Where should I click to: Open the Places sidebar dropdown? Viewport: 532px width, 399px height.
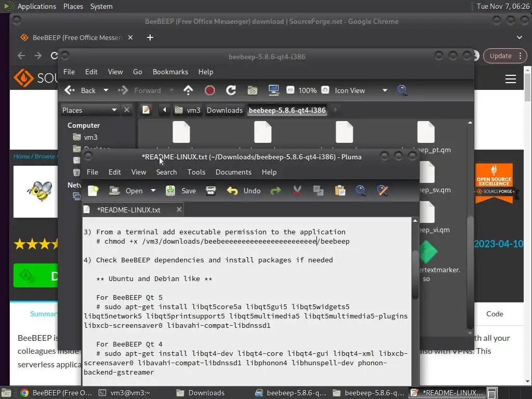coord(89,110)
